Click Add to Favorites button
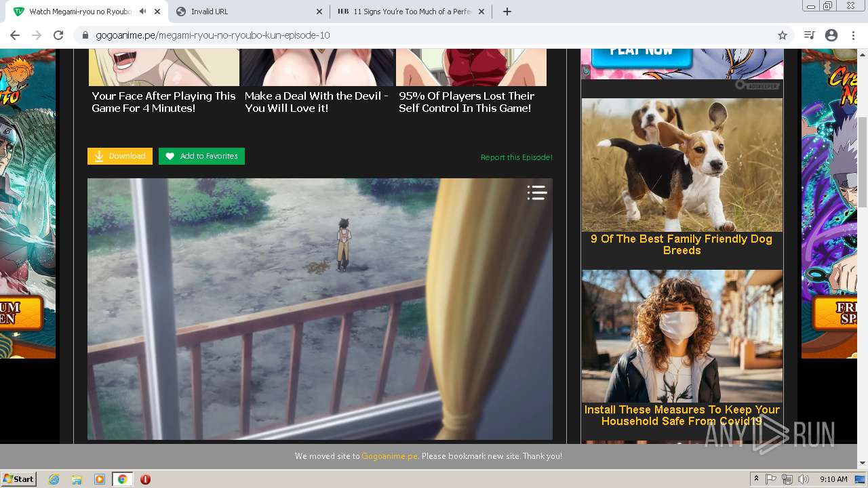The image size is (868, 488). pyautogui.click(x=201, y=156)
